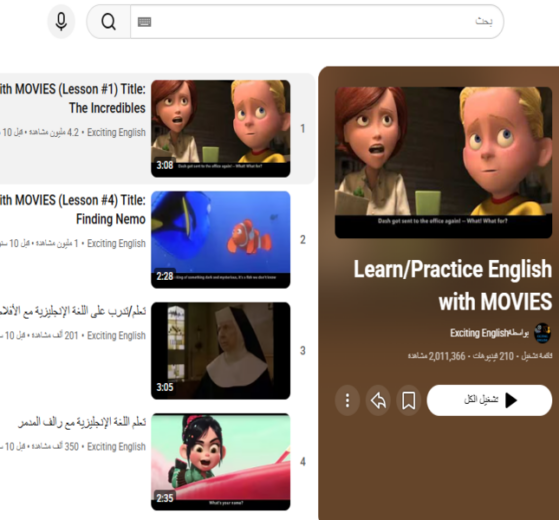Click the share arrow icon on playlist
The width and height of the screenshot is (559, 520).
pyautogui.click(x=378, y=400)
